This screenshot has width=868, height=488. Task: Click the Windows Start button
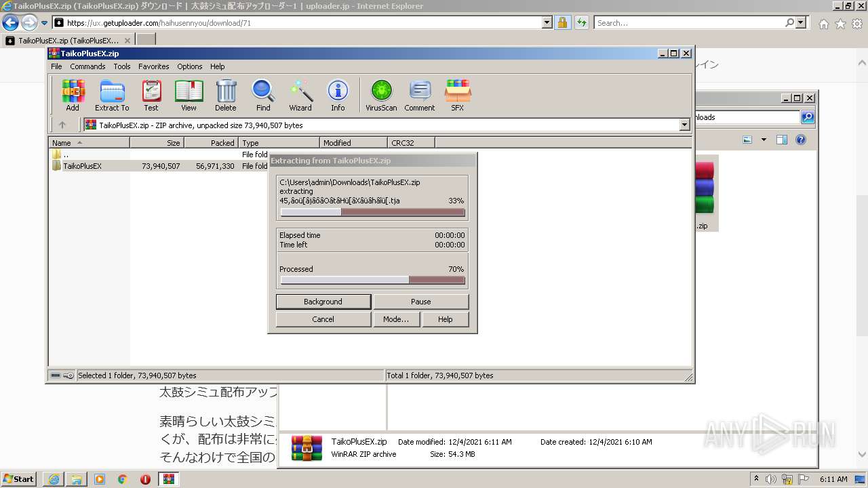(x=19, y=479)
